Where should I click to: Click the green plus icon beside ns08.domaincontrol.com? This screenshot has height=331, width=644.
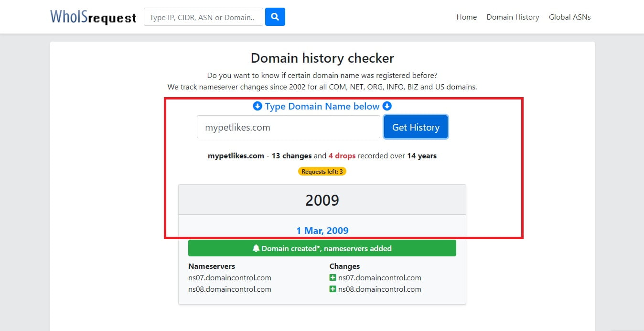333,289
